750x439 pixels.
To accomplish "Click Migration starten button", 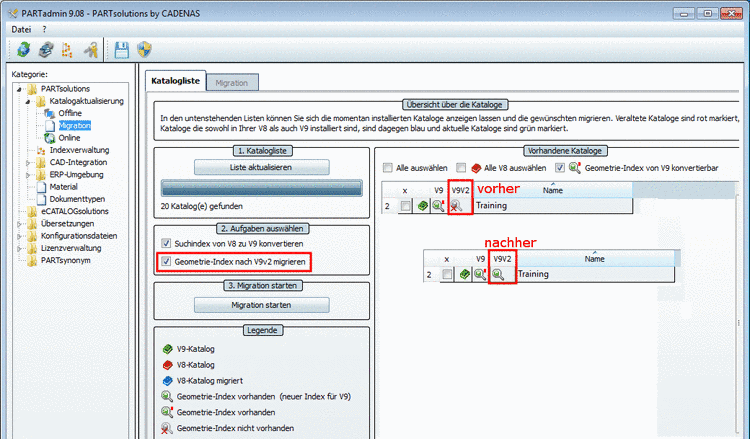I will [x=261, y=305].
